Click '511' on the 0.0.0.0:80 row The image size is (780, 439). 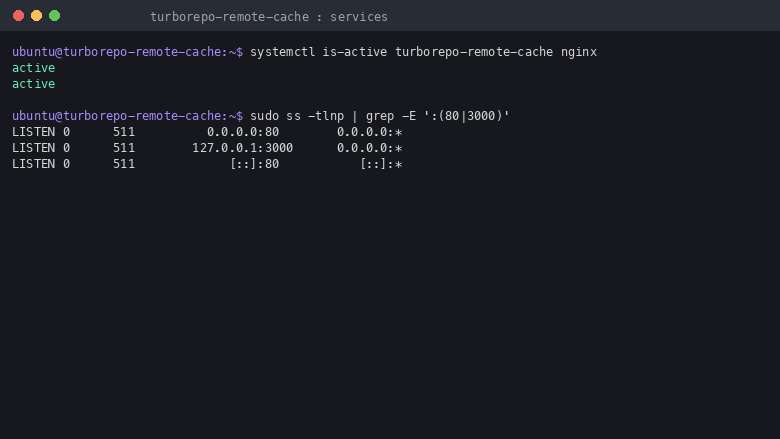pos(124,132)
